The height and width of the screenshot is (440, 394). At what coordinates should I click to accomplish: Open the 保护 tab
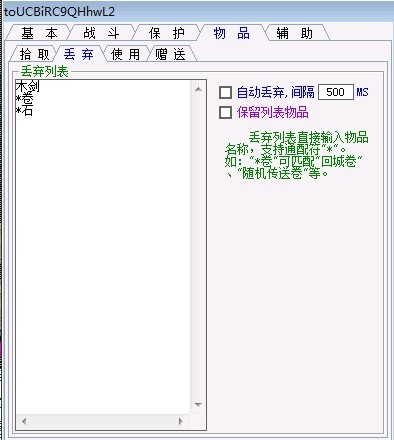point(166,33)
